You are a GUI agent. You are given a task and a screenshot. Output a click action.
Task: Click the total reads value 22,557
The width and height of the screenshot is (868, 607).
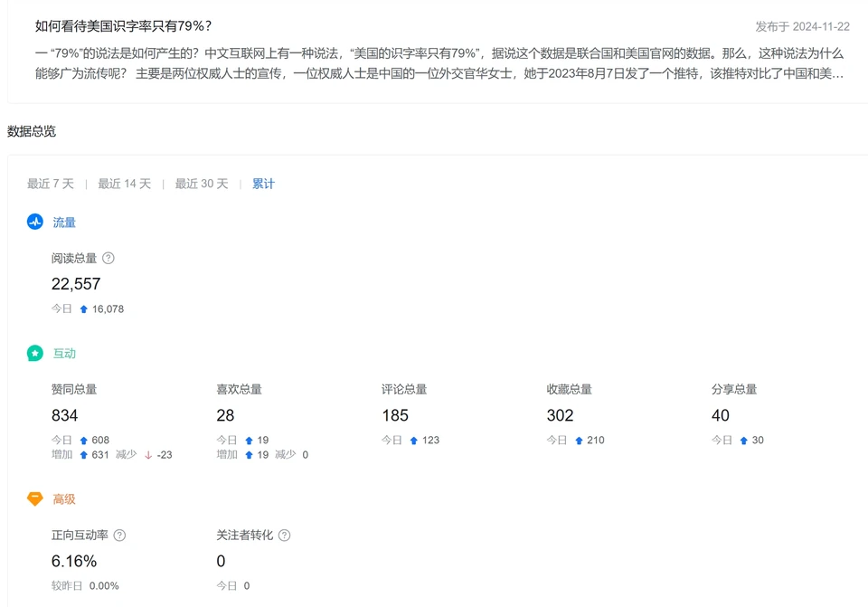pyautogui.click(x=76, y=284)
